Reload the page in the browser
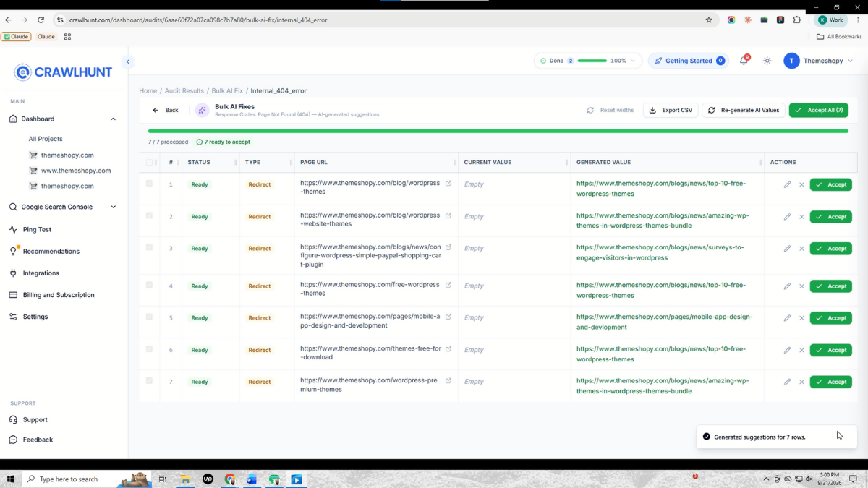 pyautogui.click(x=41, y=20)
